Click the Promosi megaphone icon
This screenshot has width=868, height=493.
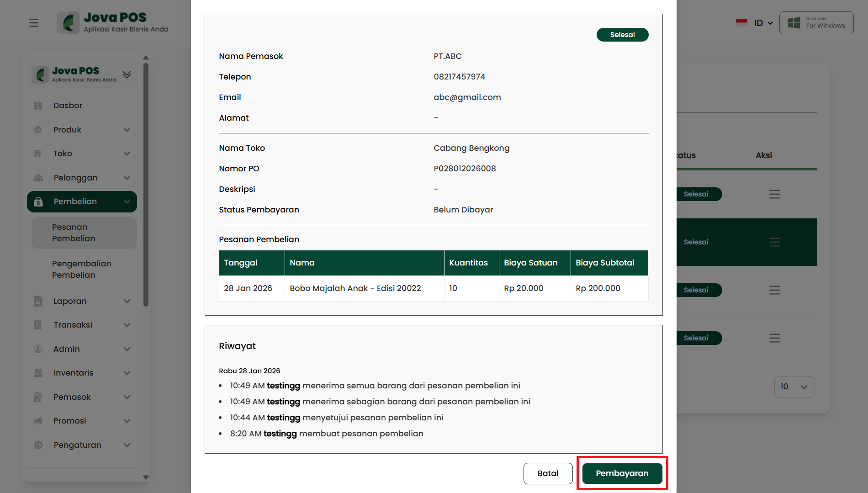[x=38, y=421]
